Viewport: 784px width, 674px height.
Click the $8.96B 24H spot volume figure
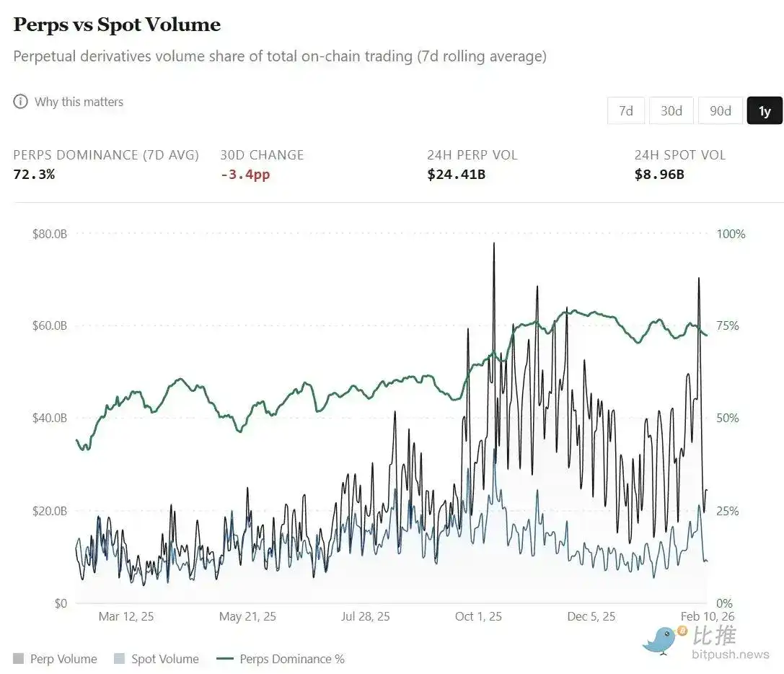[659, 175]
